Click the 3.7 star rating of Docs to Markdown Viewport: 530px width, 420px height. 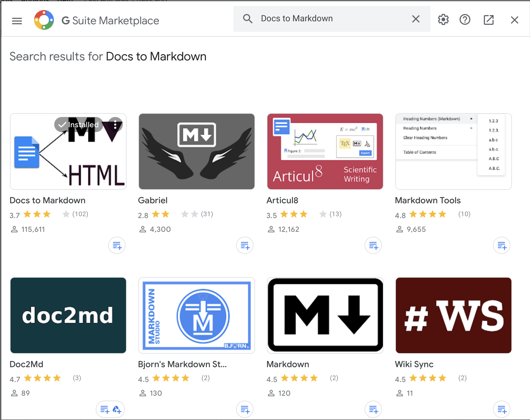click(40, 215)
